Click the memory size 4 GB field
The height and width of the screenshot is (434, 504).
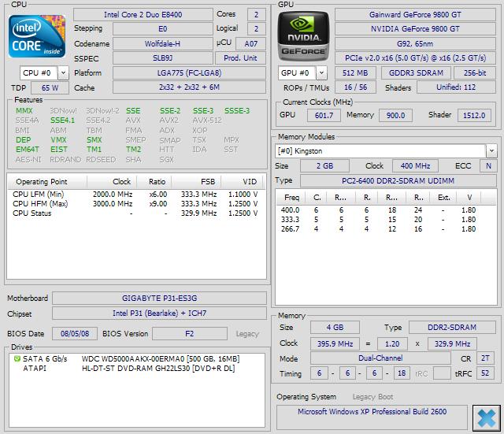335,328
